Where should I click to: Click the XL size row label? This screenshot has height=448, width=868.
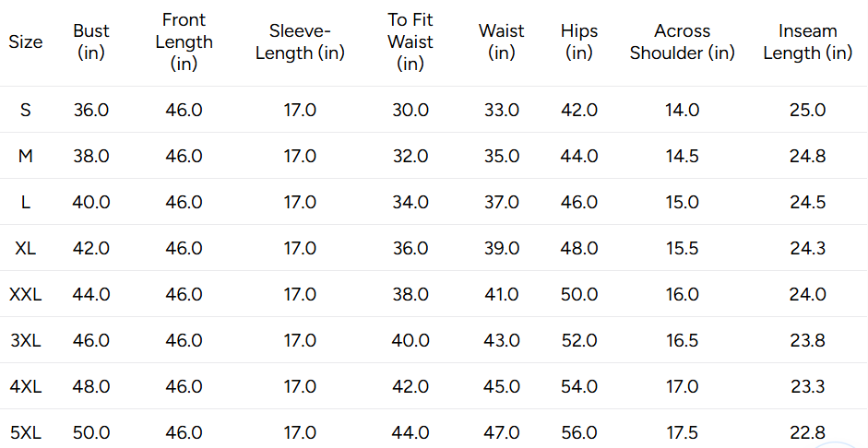(26, 248)
